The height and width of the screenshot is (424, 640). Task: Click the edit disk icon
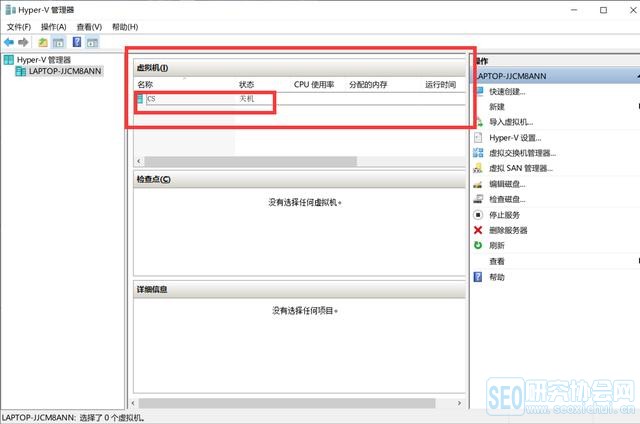click(478, 184)
